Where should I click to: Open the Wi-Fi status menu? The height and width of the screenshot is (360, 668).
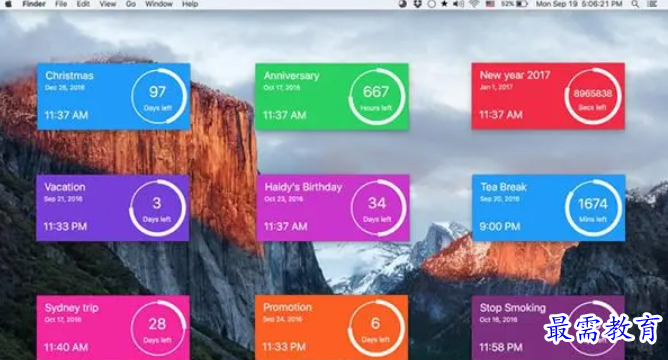click(x=474, y=4)
